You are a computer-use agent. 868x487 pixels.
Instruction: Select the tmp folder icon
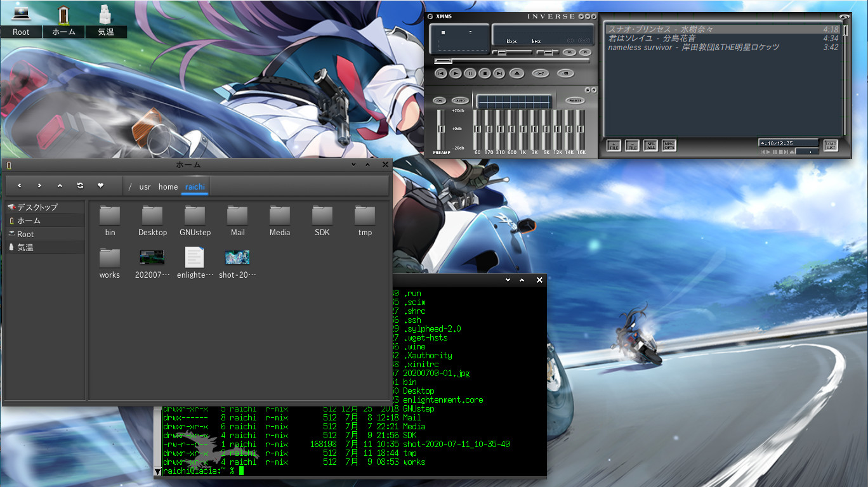pyautogui.click(x=365, y=216)
